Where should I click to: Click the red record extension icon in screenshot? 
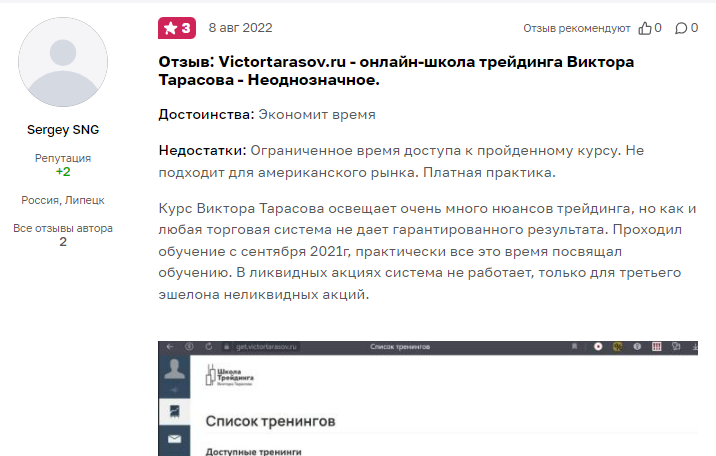point(598,346)
